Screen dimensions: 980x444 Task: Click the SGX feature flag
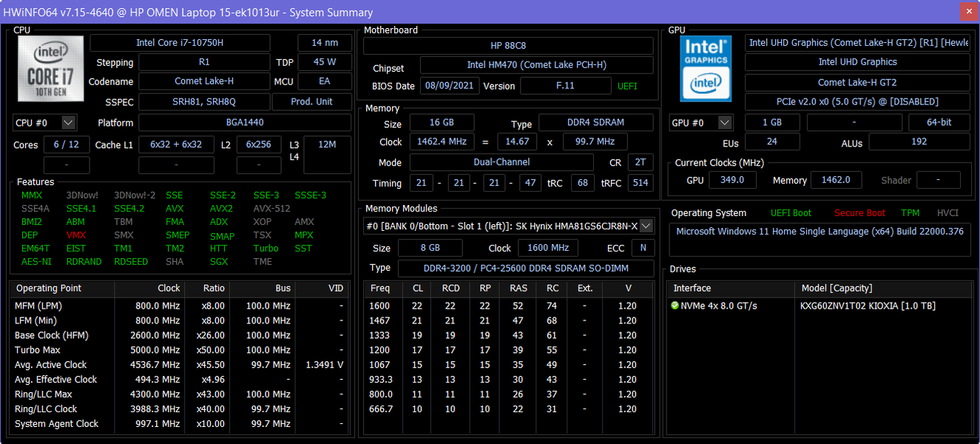(x=219, y=261)
